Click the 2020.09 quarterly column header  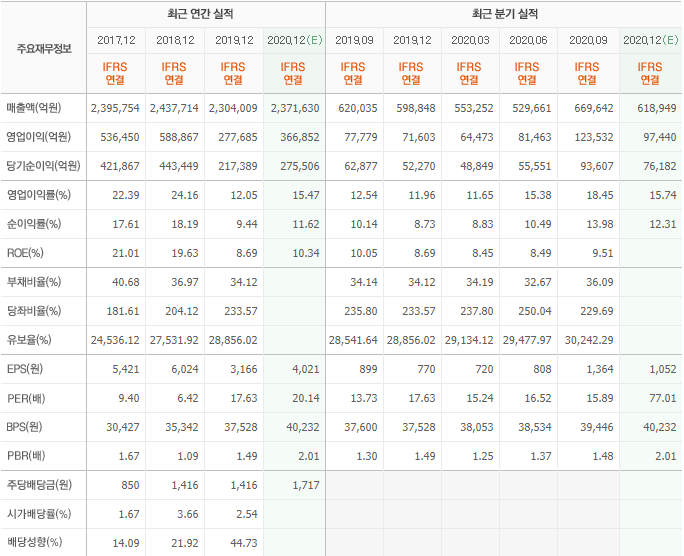(588, 40)
